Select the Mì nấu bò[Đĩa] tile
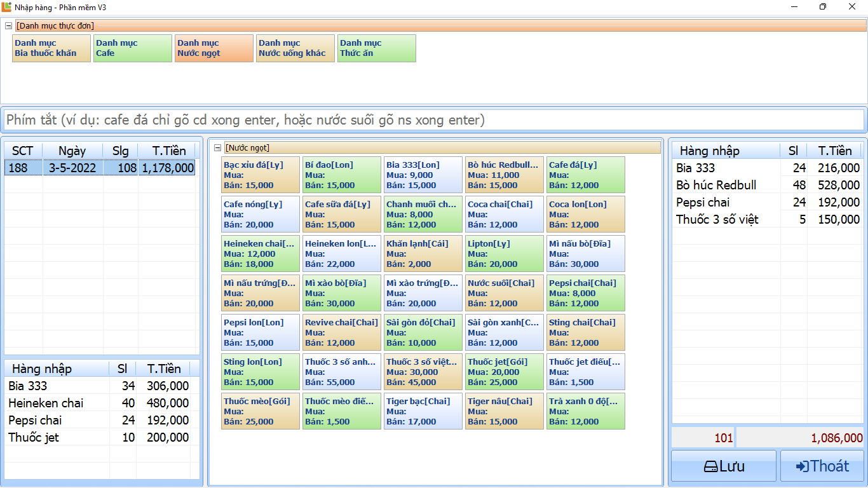 coord(586,254)
